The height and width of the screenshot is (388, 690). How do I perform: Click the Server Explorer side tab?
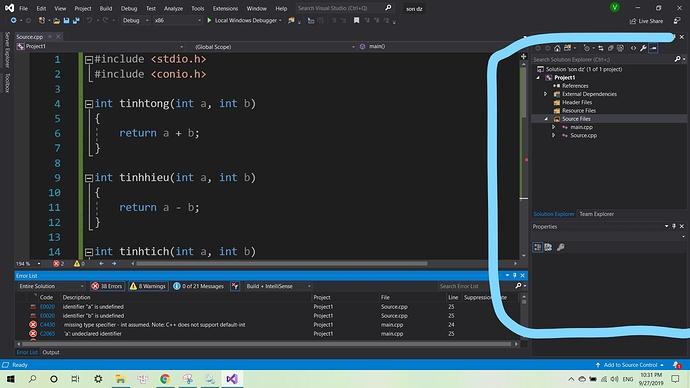[7, 50]
